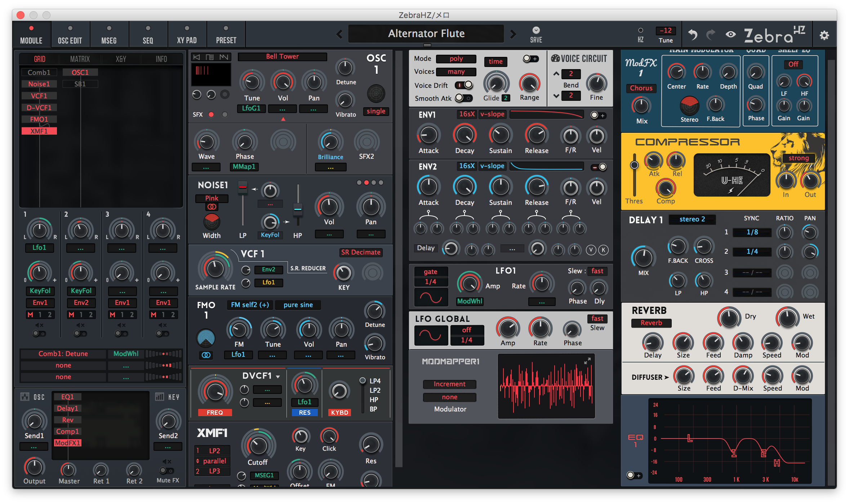The height and width of the screenshot is (504, 849).
Task: Click the undo arrow icon
Action: point(692,35)
